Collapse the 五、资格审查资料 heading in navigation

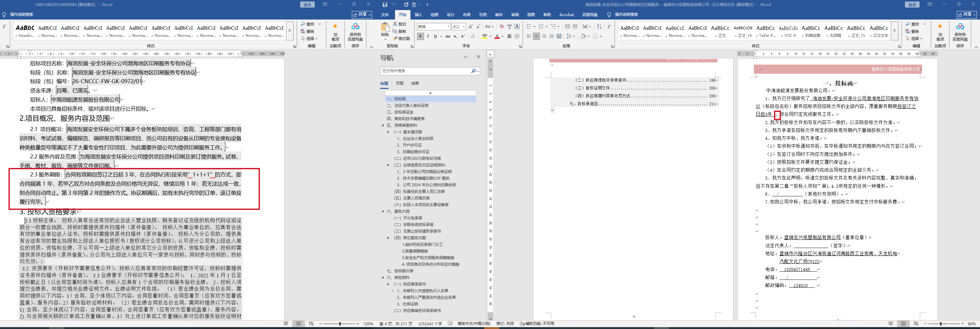tap(383, 125)
